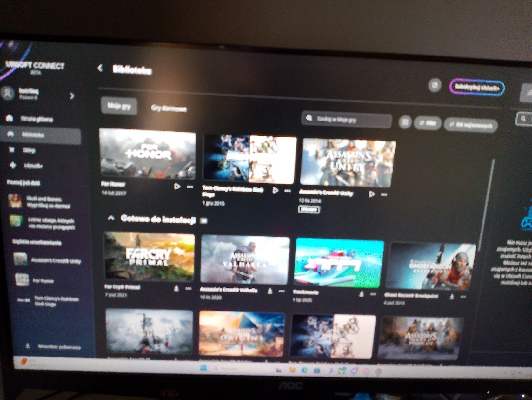The image size is (532, 400).
Task: Open the Assassin's Creed Origins cover
Action: [241, 334]
